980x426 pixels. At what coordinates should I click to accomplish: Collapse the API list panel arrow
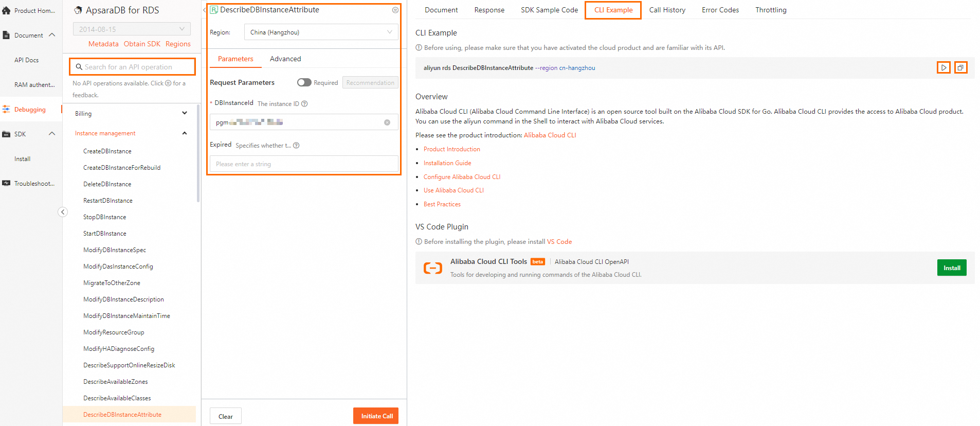(x=204, y=10)
